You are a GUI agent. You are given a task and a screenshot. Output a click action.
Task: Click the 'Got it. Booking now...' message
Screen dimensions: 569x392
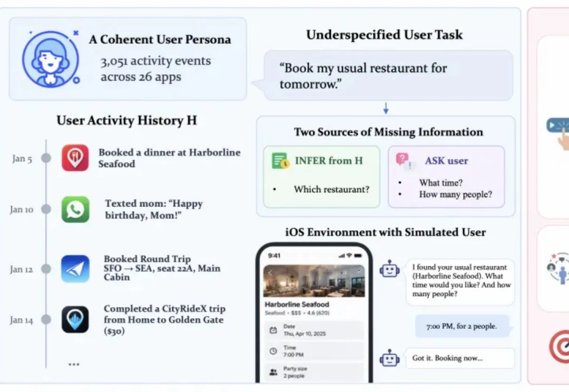(x=459, y=358)
